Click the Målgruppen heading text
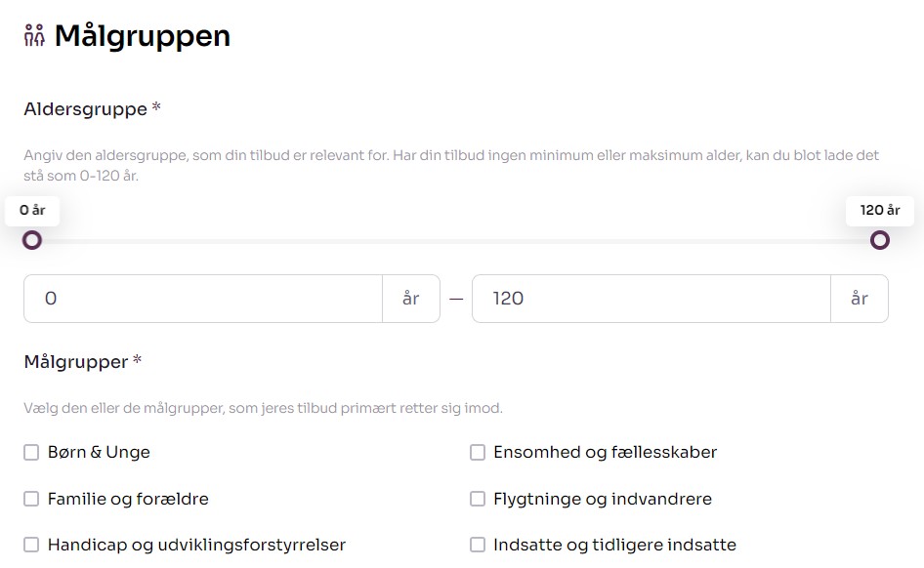The width and height of the screenshot is (924, 568). (143, 36)
